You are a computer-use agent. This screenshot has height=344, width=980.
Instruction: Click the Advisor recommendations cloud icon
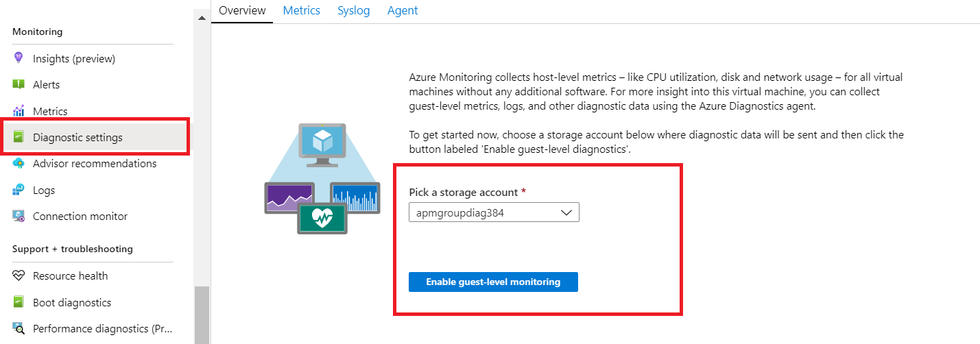click(19, 164)
